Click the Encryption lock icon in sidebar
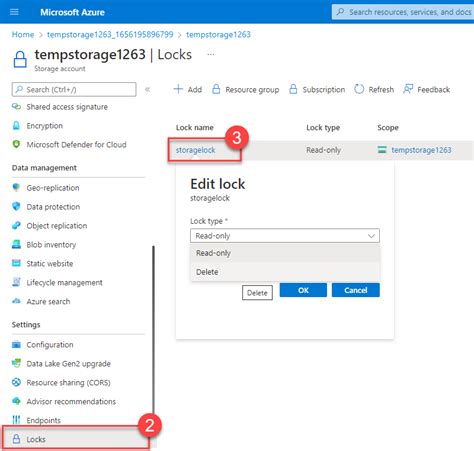The width and height of the screenshot is (474, 451). pyautogui.click(x=16, y=126)
